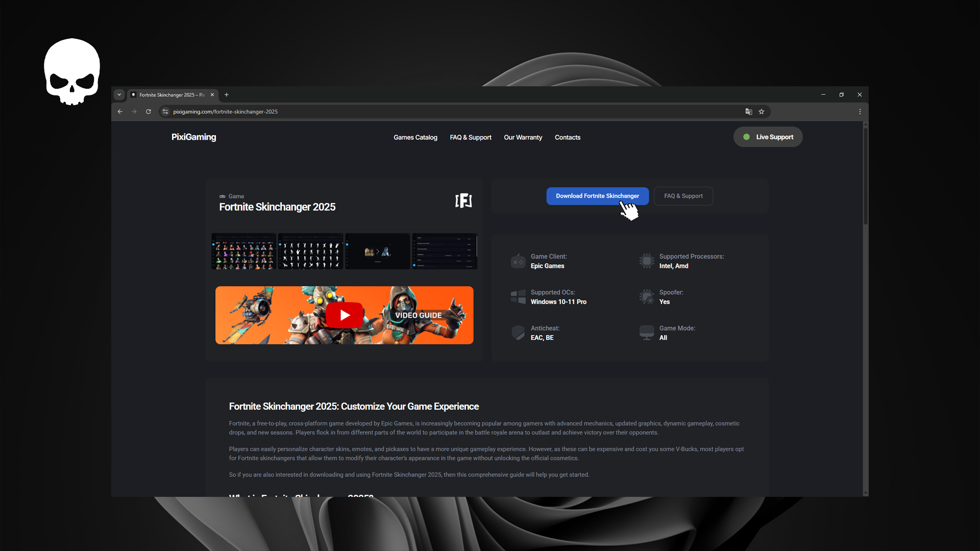Click the Spoofer chip icon
This screenshot has width=980, height=551.
click(647, 297)
